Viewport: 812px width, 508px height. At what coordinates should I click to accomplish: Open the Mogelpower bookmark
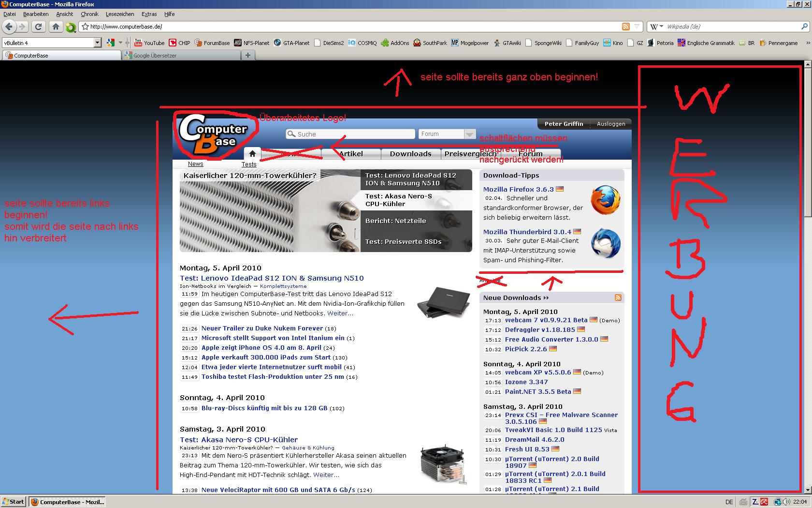[470, 43]
